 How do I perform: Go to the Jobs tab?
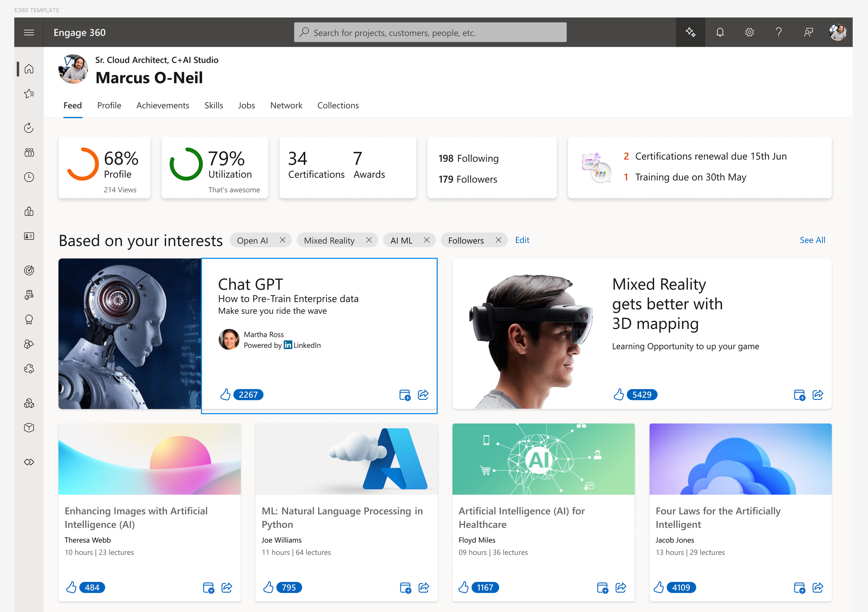click(247, 106)
